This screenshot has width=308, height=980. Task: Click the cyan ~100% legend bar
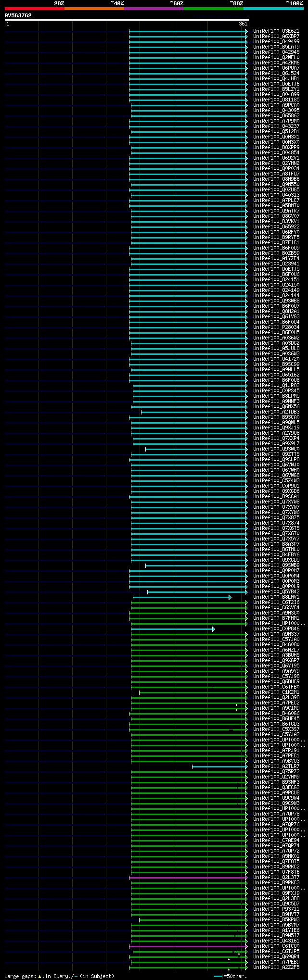pyautogui.click(x=273, y=9)
